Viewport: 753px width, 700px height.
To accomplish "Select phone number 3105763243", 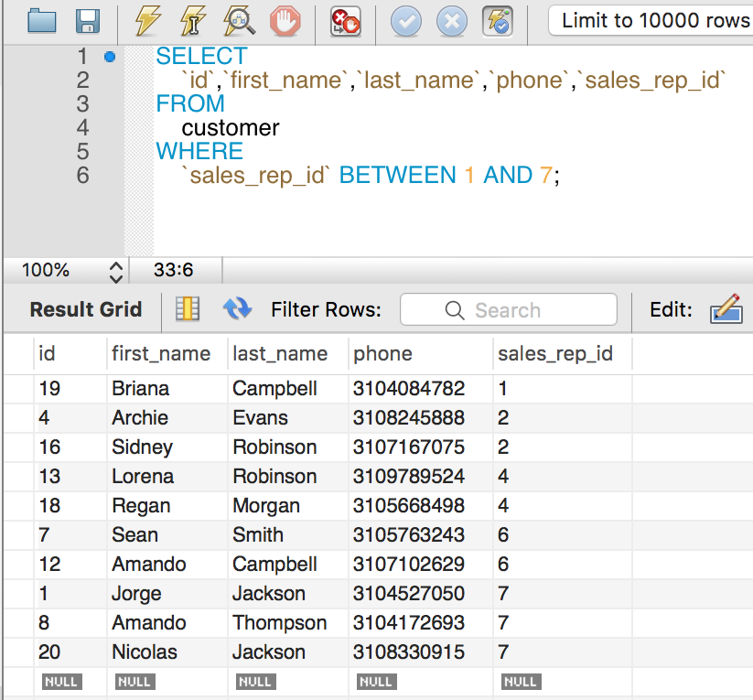I will 421,535.
